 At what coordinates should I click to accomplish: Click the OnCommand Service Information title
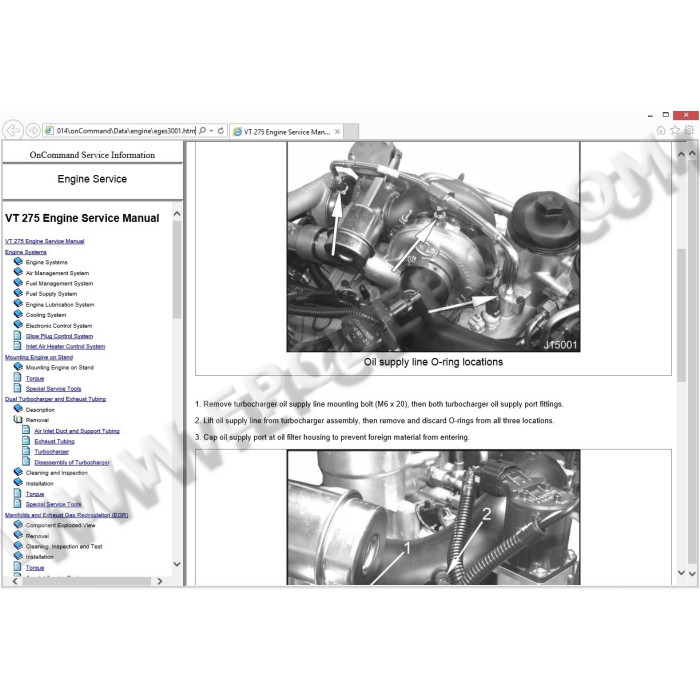click(x=92, y=155)
